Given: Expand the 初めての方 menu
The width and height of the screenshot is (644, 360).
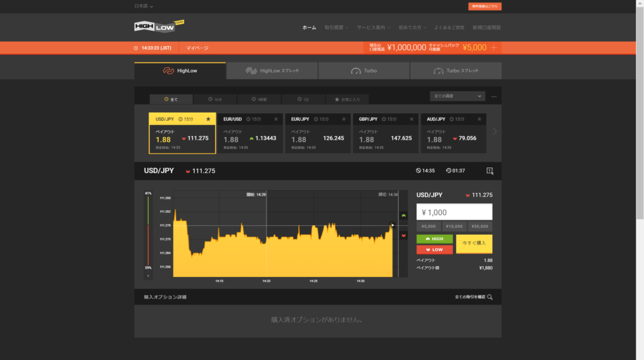Looking at the screenshot, I should (413, 28).
